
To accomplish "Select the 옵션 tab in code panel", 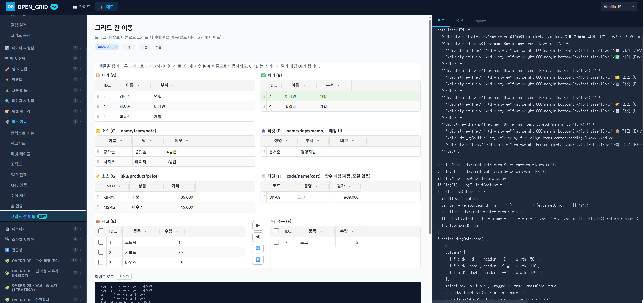I will tap(459, 21).
